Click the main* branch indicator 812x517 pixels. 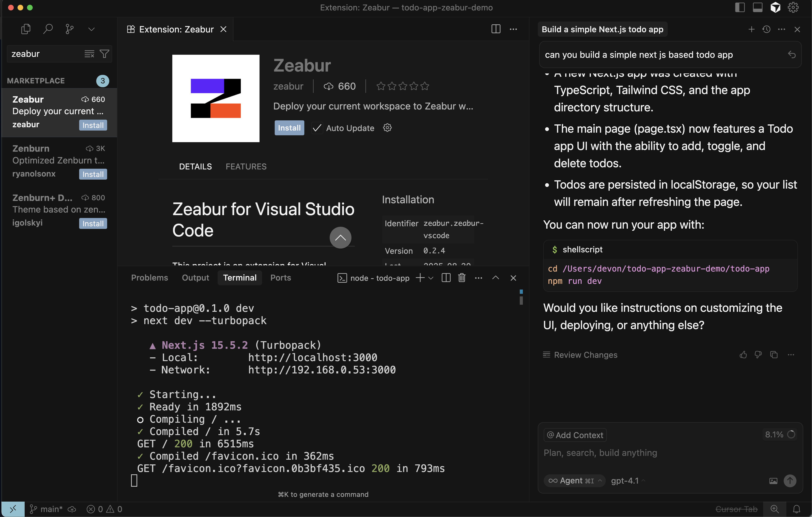(x=46, y=509)
